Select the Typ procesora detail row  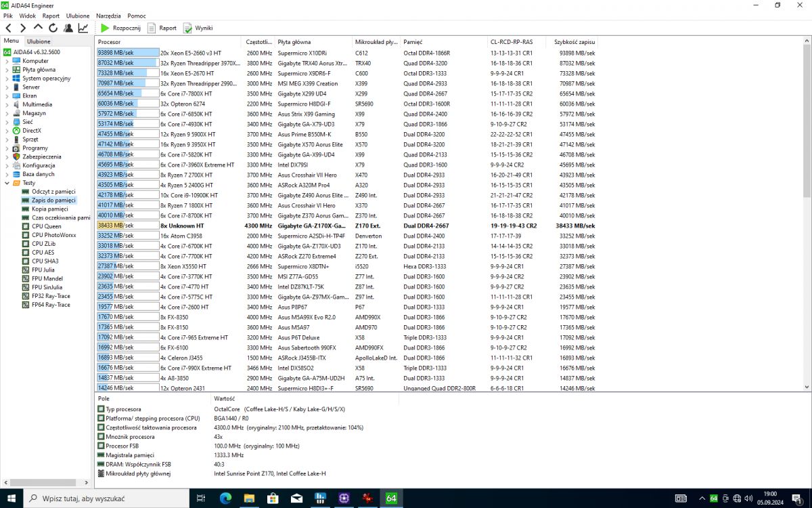point(230,409)
